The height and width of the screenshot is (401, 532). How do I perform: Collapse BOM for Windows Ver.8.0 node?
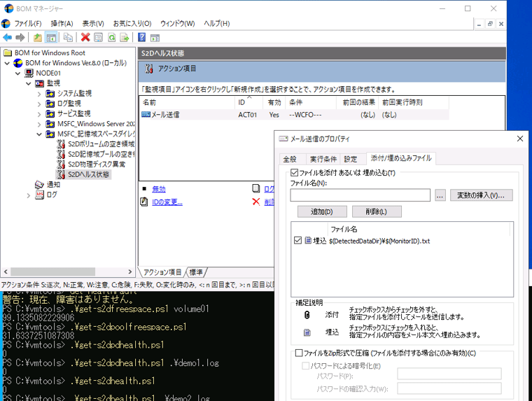pos(7,63)
